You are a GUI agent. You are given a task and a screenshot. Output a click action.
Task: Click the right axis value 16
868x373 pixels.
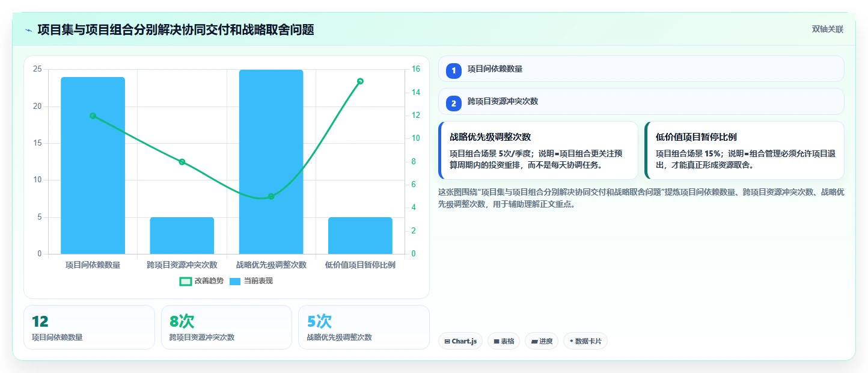[x=415, y=69]
